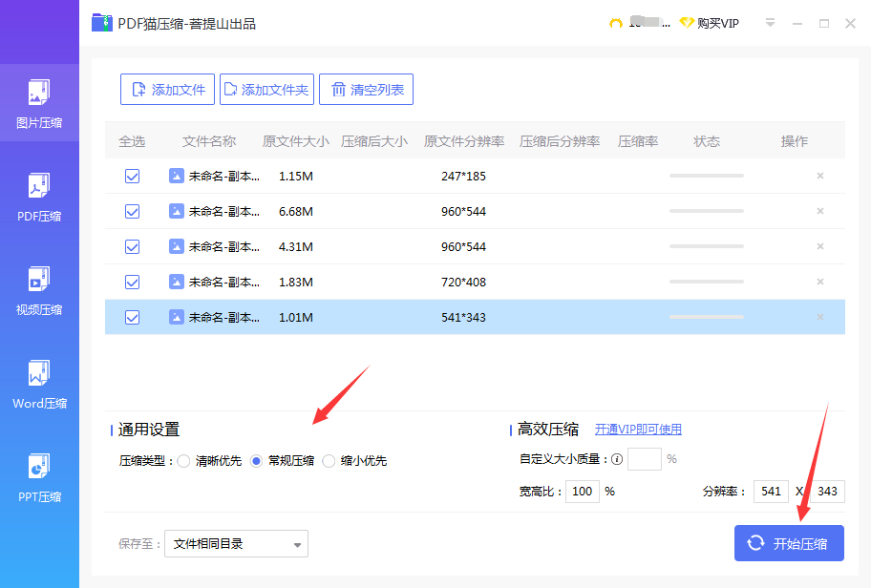Click the 压缩后分辨率 column header
The width and height of the screenshot is (871, 588).
pos(560,141)
